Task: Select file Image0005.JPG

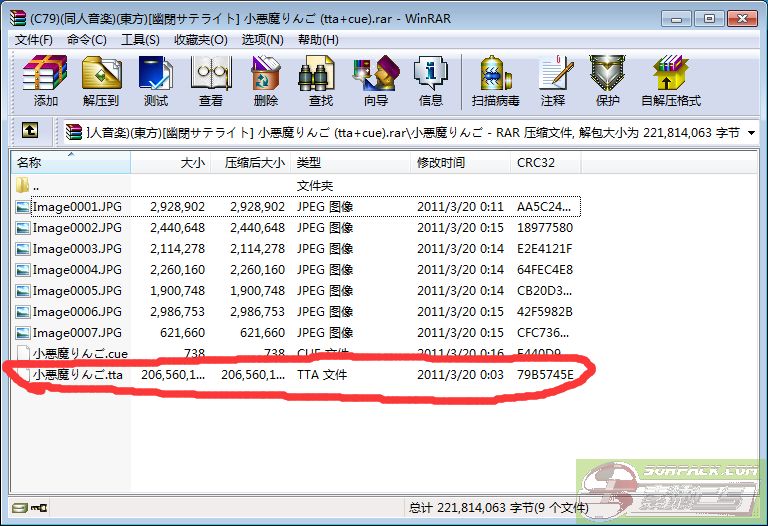Action: (77, 291)
